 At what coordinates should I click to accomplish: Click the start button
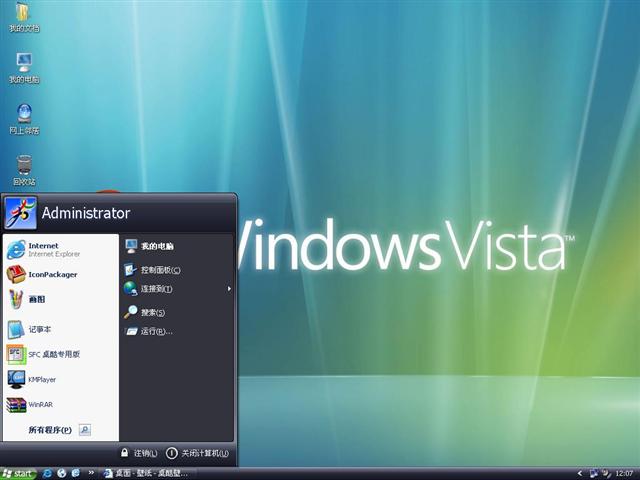(x=18, y=473)
